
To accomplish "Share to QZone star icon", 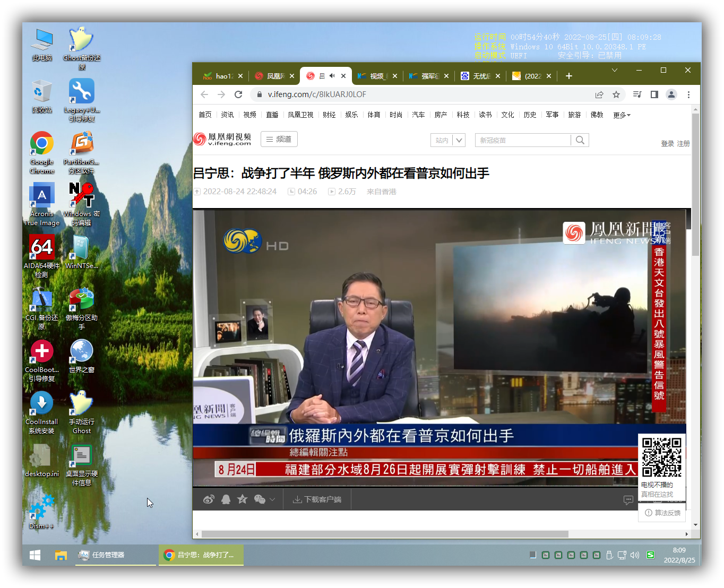I will tap(243, 499).
